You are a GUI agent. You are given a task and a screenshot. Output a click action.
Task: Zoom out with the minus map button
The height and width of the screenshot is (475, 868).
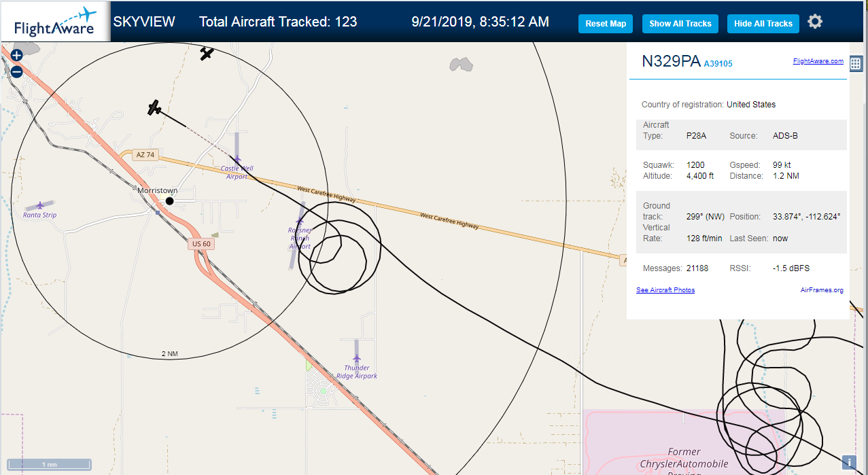(17, 71)
